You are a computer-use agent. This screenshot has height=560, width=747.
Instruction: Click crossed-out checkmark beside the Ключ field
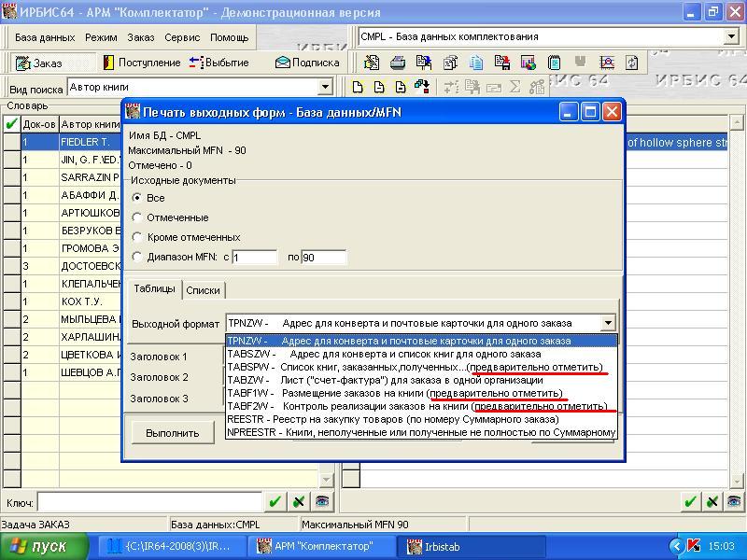point(299,501)
